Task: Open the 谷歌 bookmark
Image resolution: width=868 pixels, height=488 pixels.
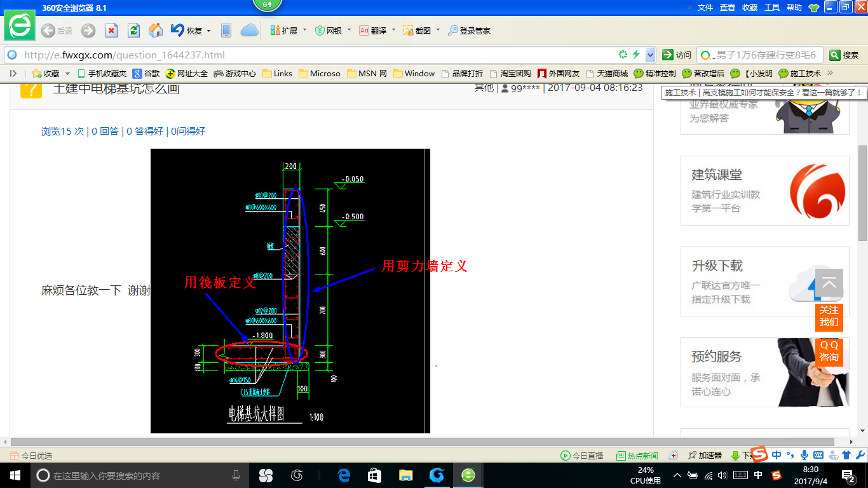Action: click(146, 74)
